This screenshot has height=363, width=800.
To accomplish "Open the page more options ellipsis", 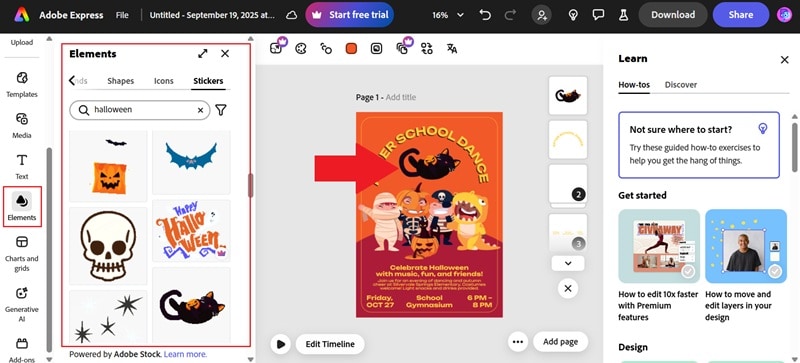I will (518, 342).
